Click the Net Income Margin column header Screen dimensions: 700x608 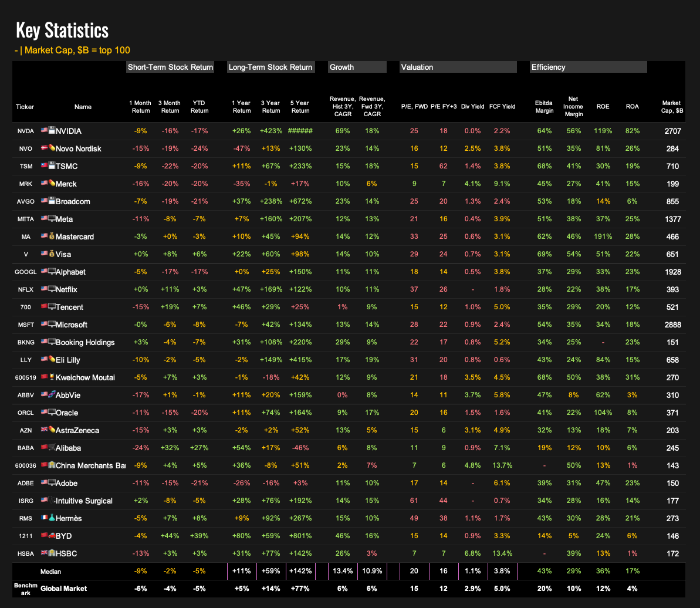573,107
